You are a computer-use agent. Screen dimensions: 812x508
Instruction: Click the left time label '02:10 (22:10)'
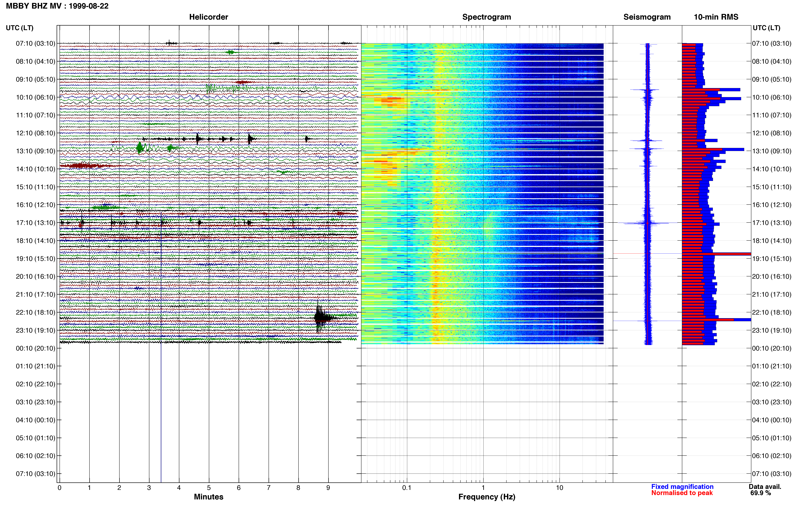point(36,384)
